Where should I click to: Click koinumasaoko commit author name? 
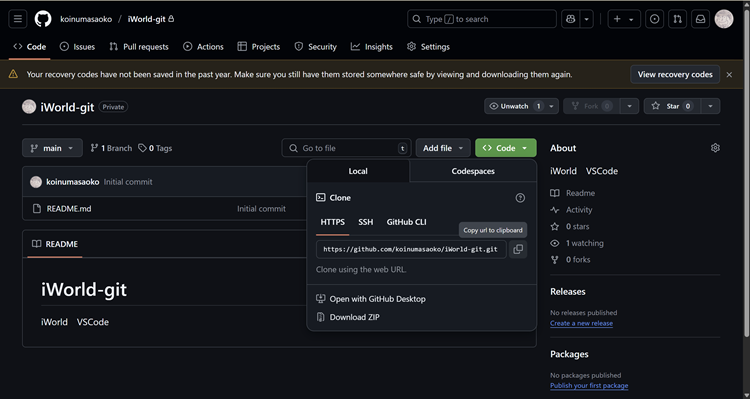pos(73,182)
